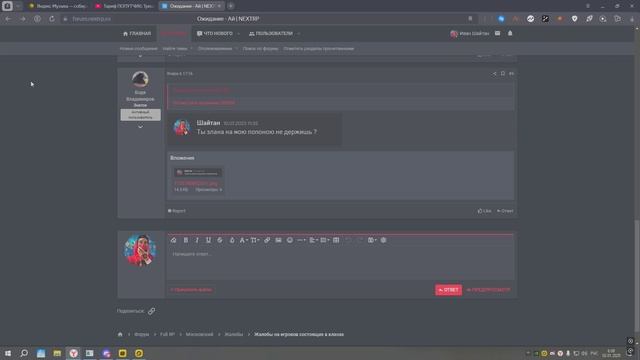Click into the reply text field
Screen dimensions: 640x360
coord(340,263)
